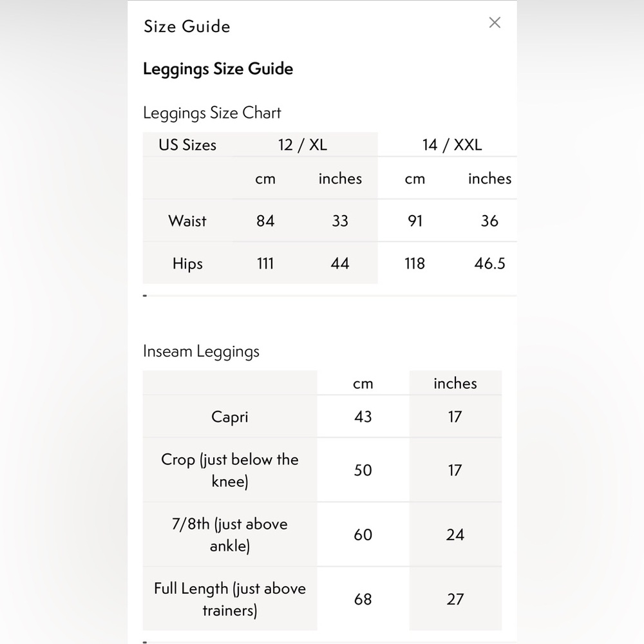Screen dimensions: 644x644
Task: Click the inseam table inches column header
Action: tap(455, 383)
